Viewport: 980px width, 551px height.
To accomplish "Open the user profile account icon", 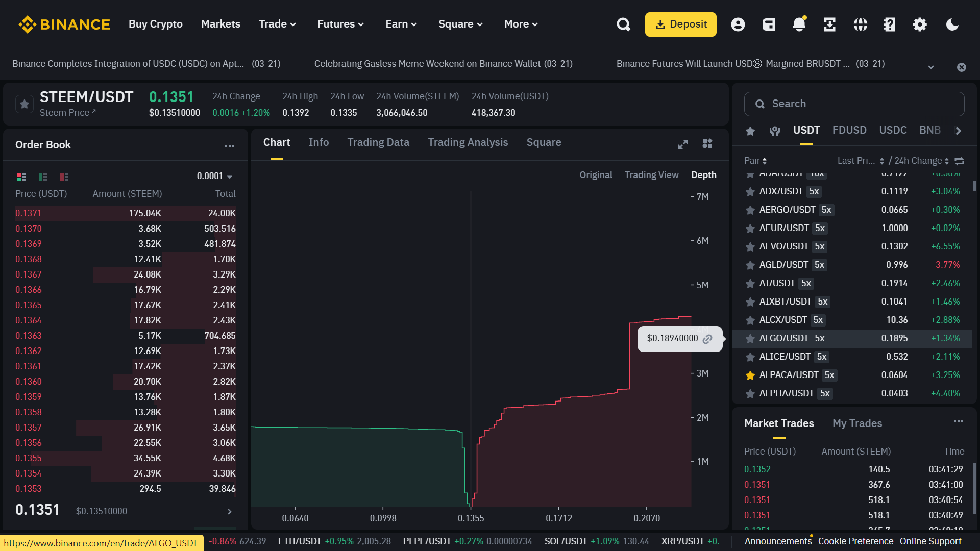I will click(x=738, y=24).
